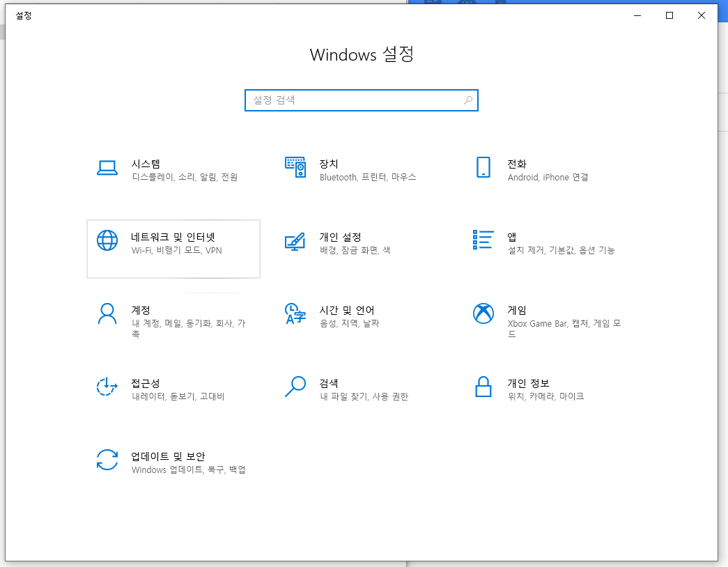Click 음성, 지역, 날짜 description
The width and height of the screenshot is (728, 567).
click(350, 324)
